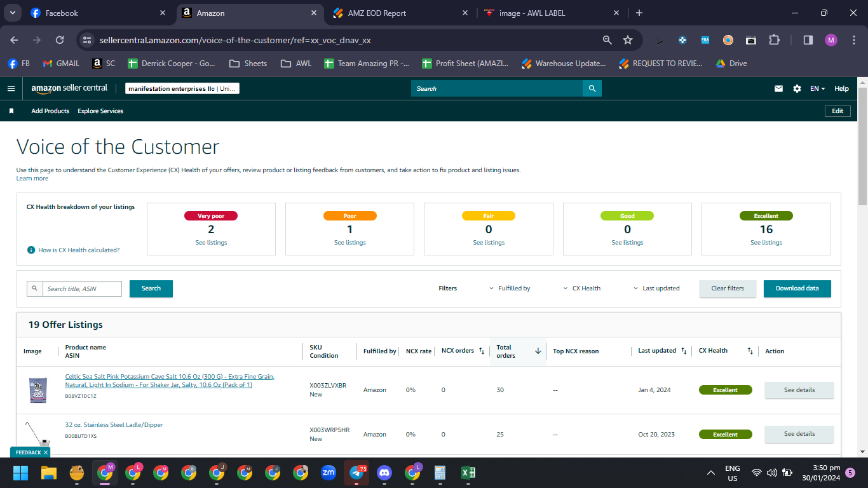Click the camera screenshot extension icon
The image size is (868, 488).
tap(751, 40)
